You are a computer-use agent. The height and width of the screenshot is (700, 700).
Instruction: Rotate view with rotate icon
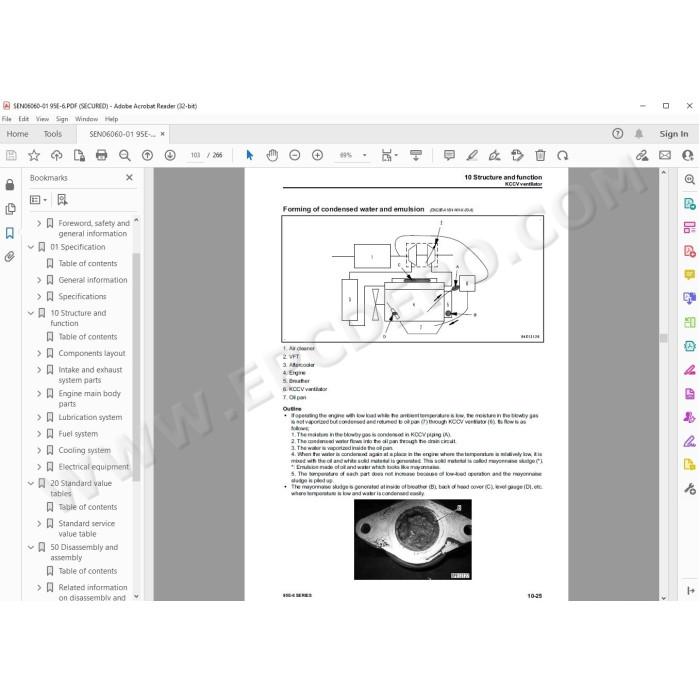tap(562, 155)
